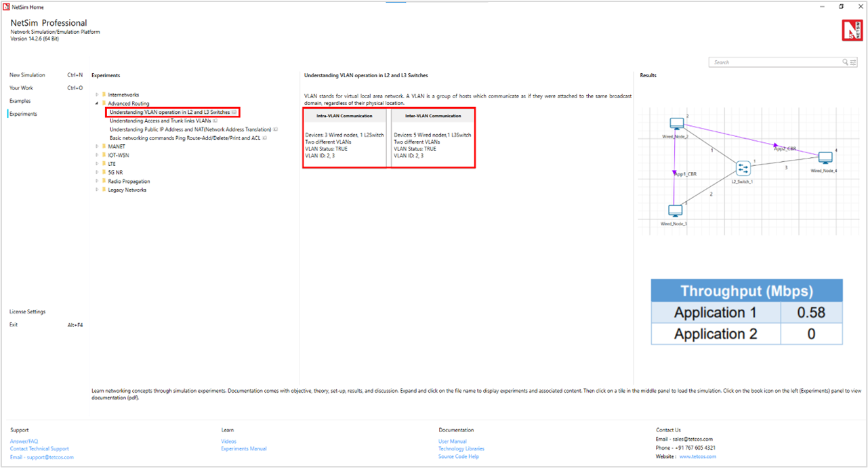Click book icon for Public IP Address and NAT

(x=276, y=129)
